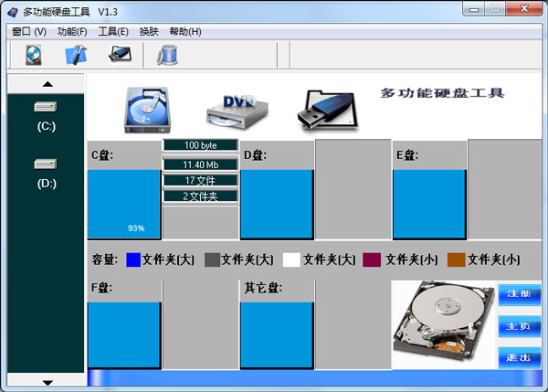The image size is (548, 392).
Task: Click the 注册 register button
Action: 520,294
